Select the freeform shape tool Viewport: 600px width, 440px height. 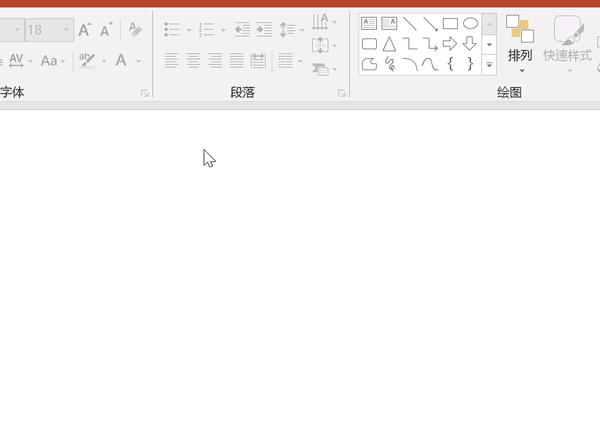tap(369, 64)
